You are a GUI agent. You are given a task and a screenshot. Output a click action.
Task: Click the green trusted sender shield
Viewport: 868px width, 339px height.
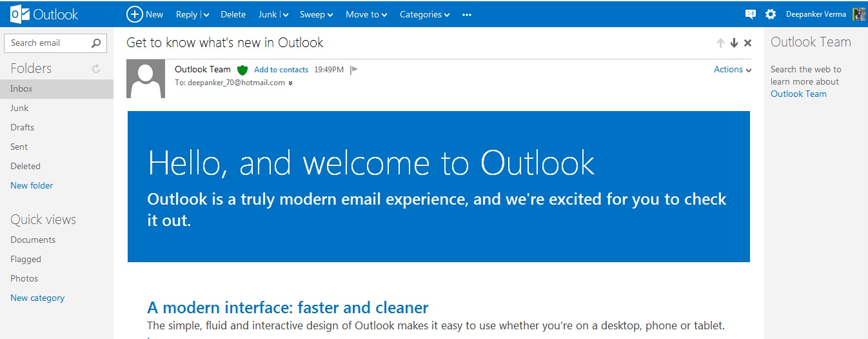[x=242, y=70]
